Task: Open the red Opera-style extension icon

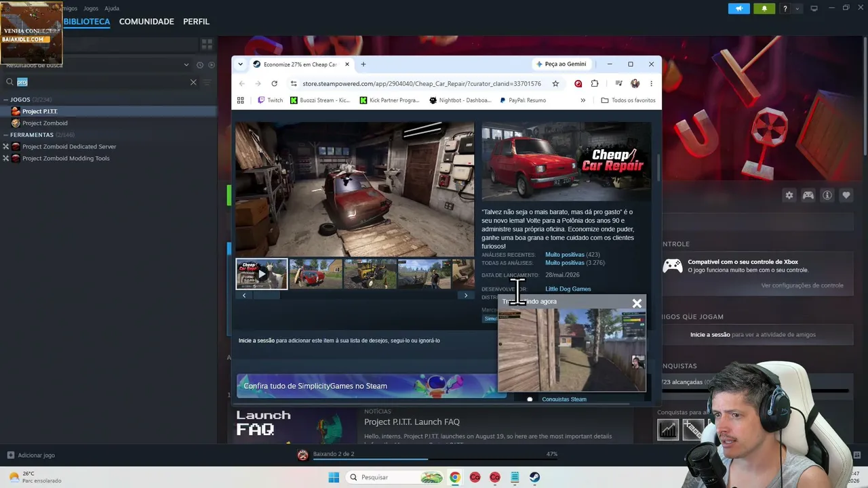Action: (x=578, y=83)
